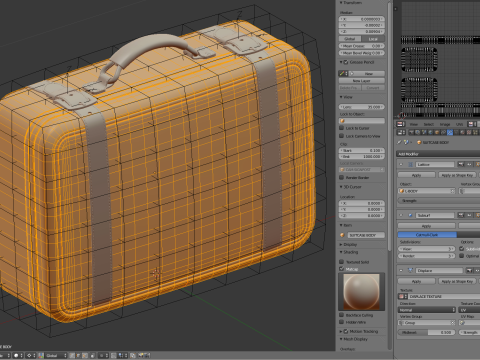This screenshot has width=480, height=360.
Task: Expand the Display panel
Action: tap(341, 245)
